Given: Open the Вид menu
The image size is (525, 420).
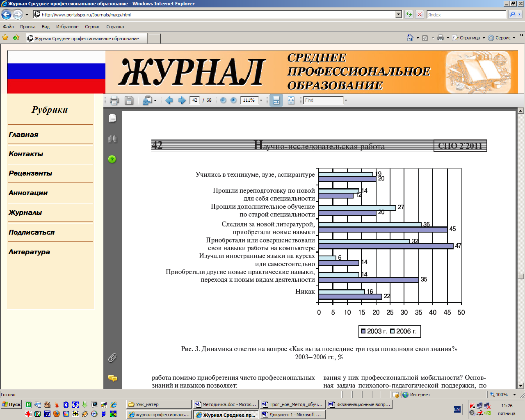Looking at the screenshot, I should 46,27.
